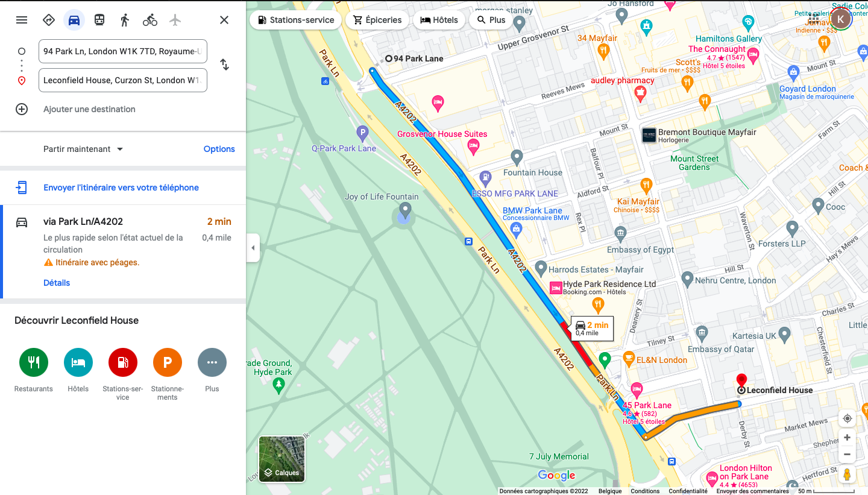The height and width of the screenshot is (495, 868).
Task: Select cycling travel mode
Action: pyautogui.click(x=150, y=20)
